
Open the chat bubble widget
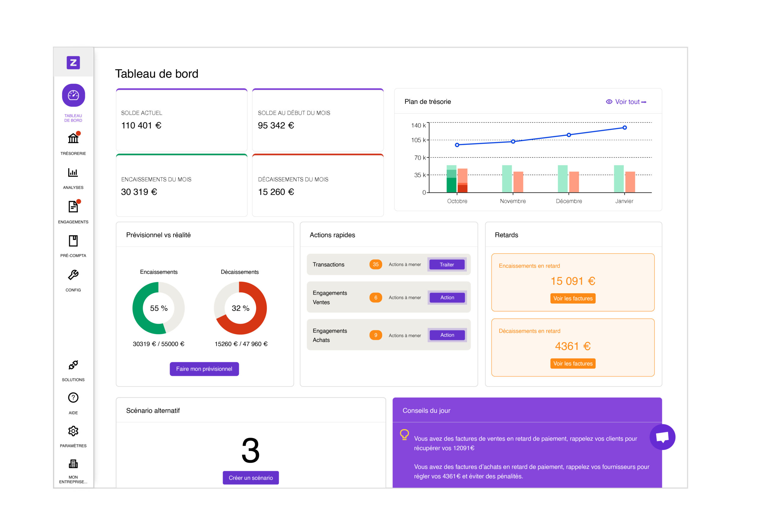click(663, 437)
